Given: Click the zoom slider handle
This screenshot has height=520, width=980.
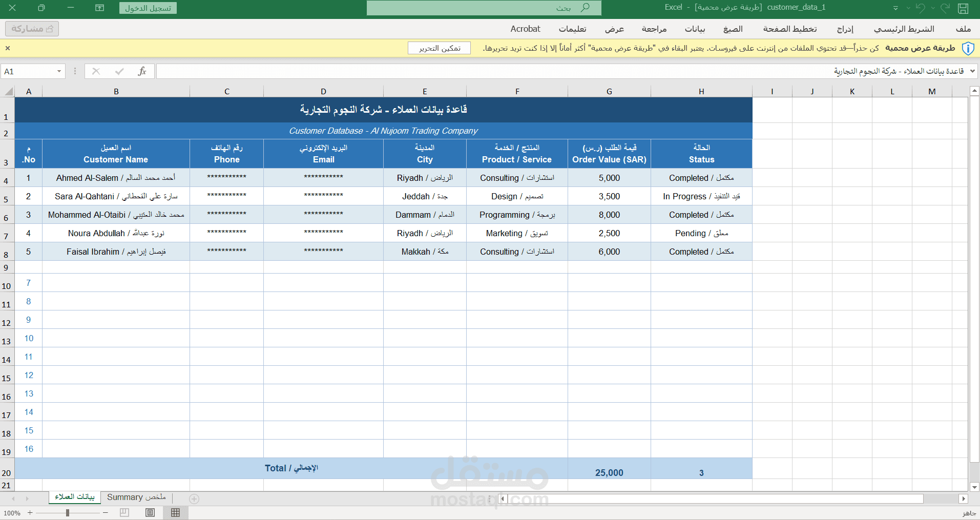Looking at the screenshot, I should click(68, 513).
